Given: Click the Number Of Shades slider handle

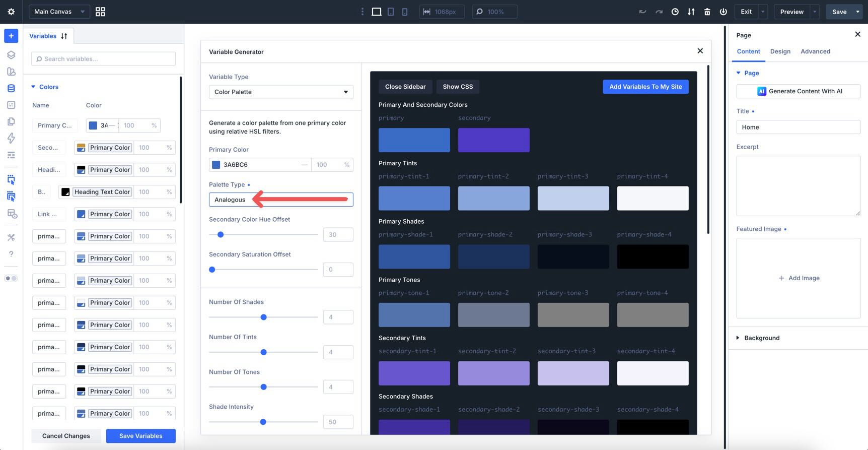Looking at the screenshot, I should click(263, 317).
